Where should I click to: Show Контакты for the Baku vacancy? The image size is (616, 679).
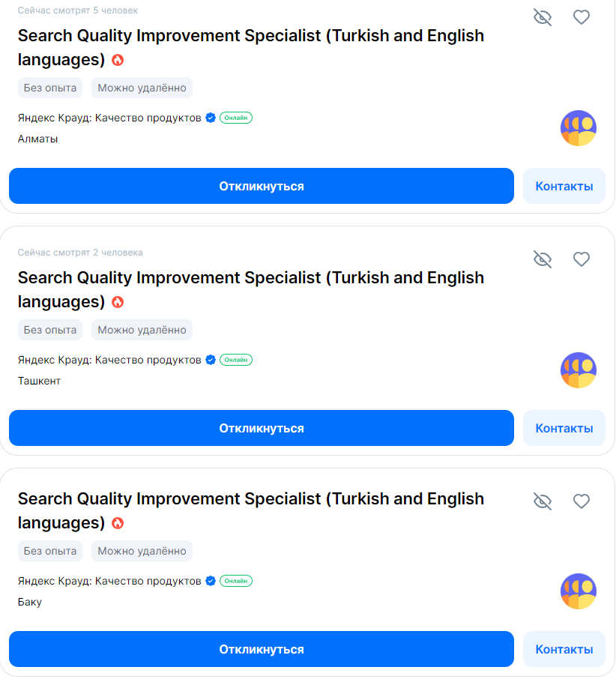pos(564,649)
